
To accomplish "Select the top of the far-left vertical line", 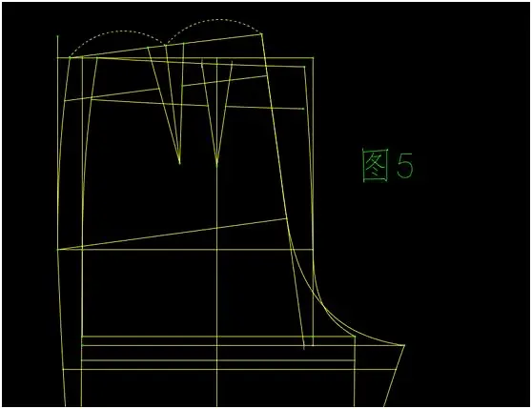I will (x=57, y=35).
